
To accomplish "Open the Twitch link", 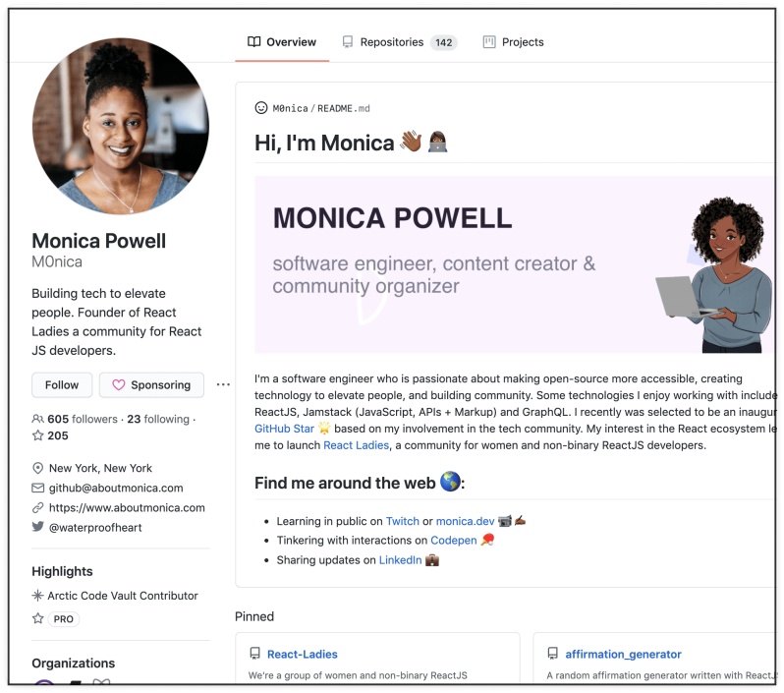I will coord(403,521).
